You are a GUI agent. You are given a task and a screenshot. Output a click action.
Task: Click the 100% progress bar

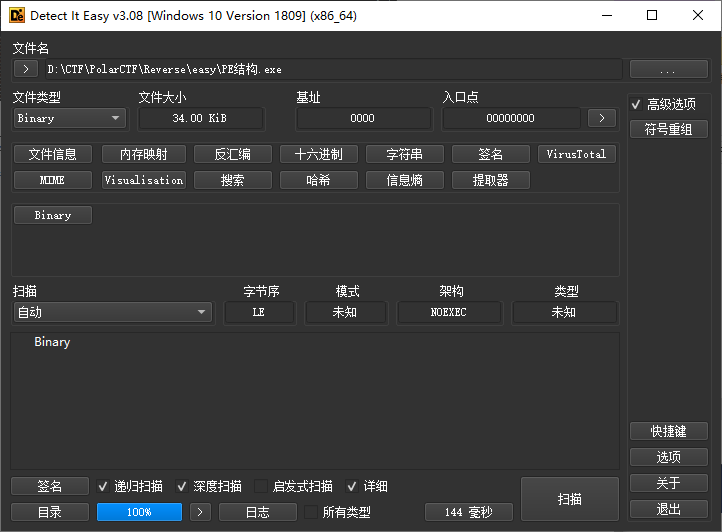click(x=140, y=512)
